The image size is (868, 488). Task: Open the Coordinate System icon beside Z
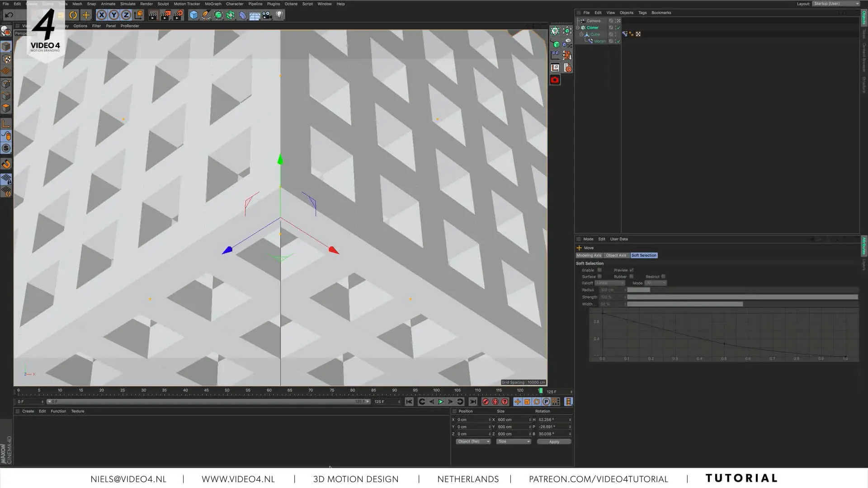139,15
